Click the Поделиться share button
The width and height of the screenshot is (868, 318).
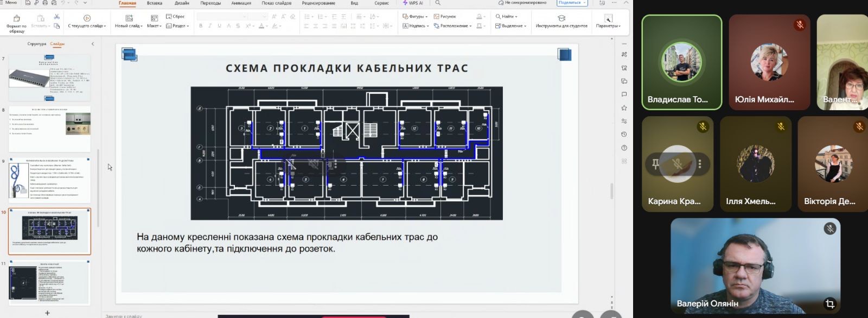572,3
